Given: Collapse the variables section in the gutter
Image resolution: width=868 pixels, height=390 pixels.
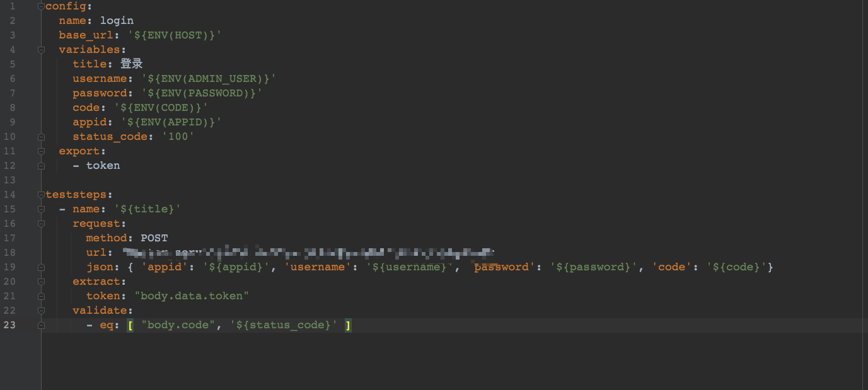Looking at the screenshot, I should tap(41, 49).
